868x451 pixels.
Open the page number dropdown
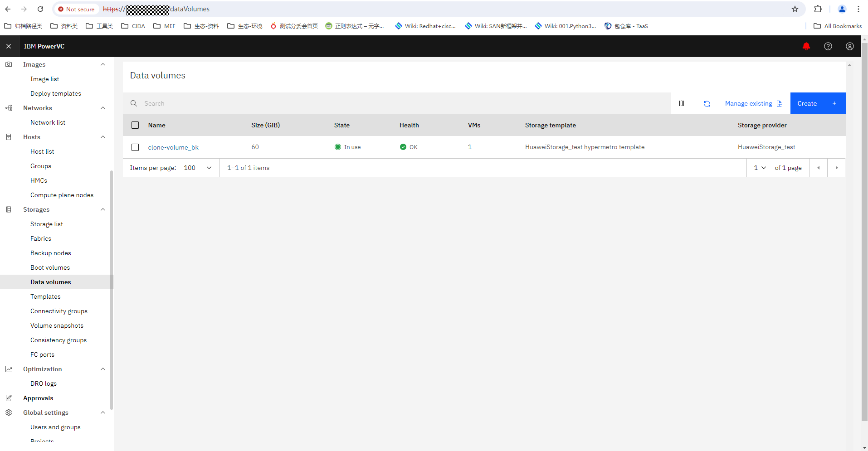pyautogui.click(x=760, y=168)
